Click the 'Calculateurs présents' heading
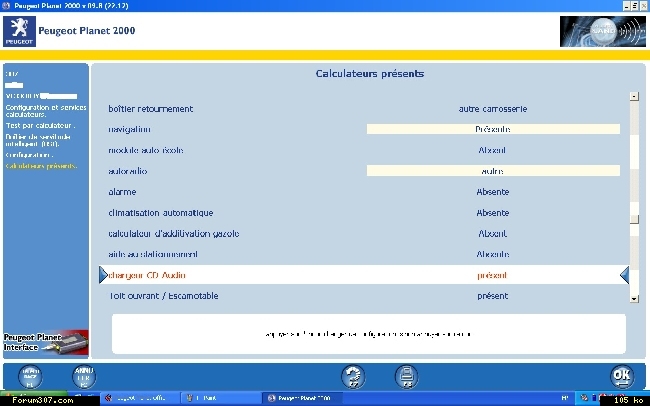This screenshot has height=406, width=650. coord(369,74)
